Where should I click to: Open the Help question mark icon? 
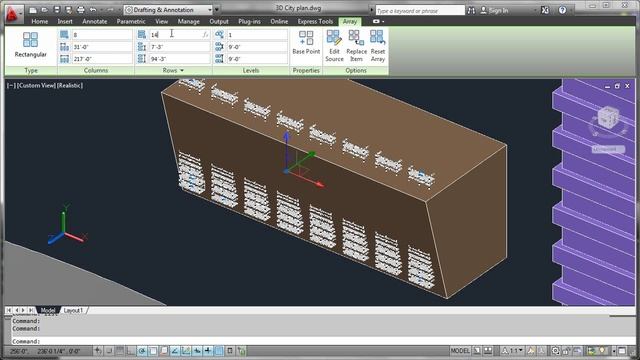click(562, 10)
